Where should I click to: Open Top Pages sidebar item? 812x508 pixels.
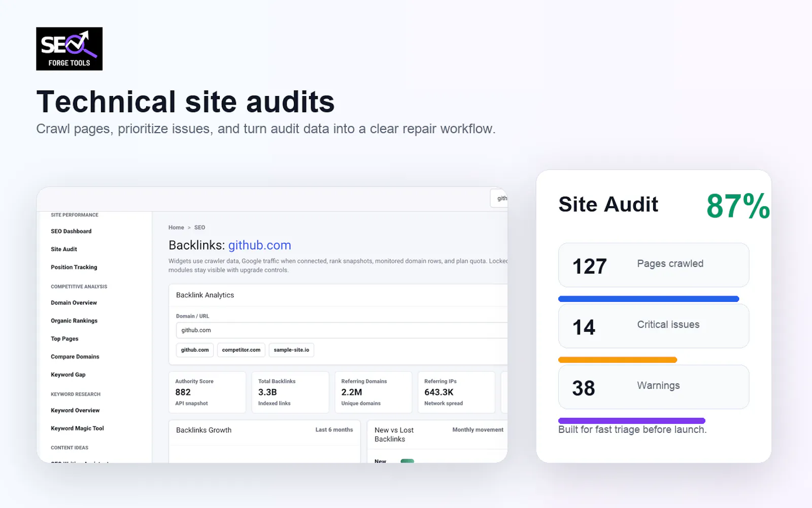pyautogui.click(x=64, y=339)
